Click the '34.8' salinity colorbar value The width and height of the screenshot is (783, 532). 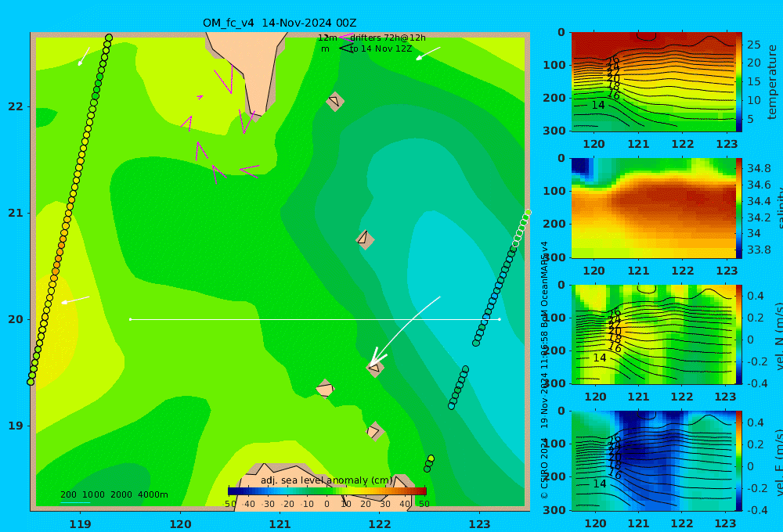pos(759,168)
